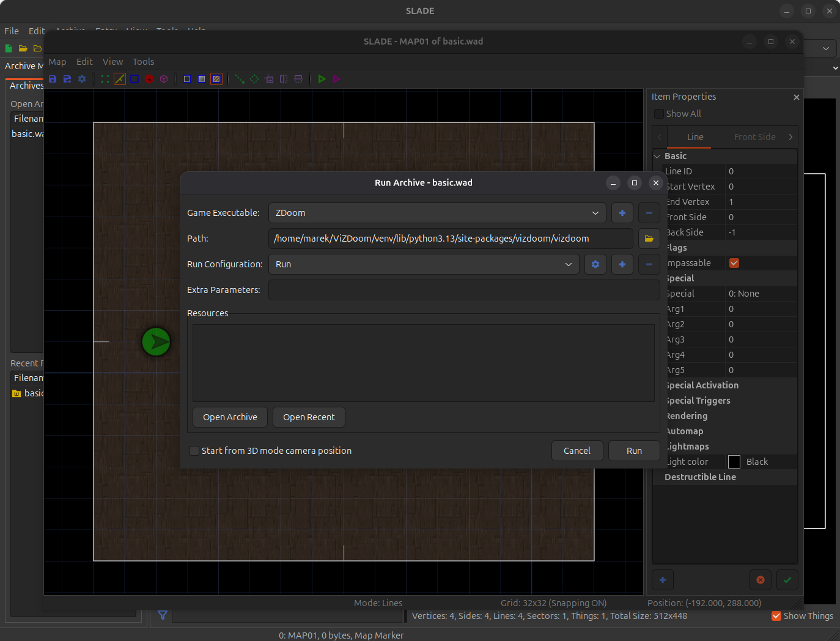840x641 pixels.
Task: Select the Lines edit mode icon
Action: (120, 79)
